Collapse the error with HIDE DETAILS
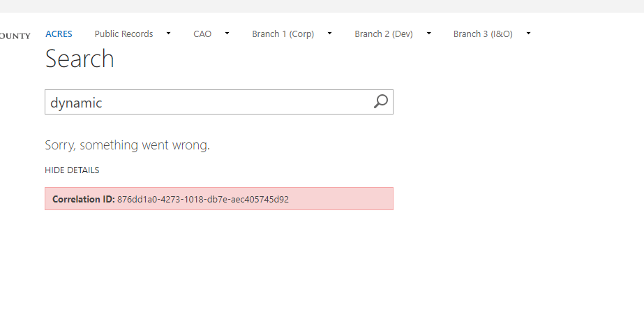The width and height of the screenshot is (644, 317). click(x=72, y=170)
